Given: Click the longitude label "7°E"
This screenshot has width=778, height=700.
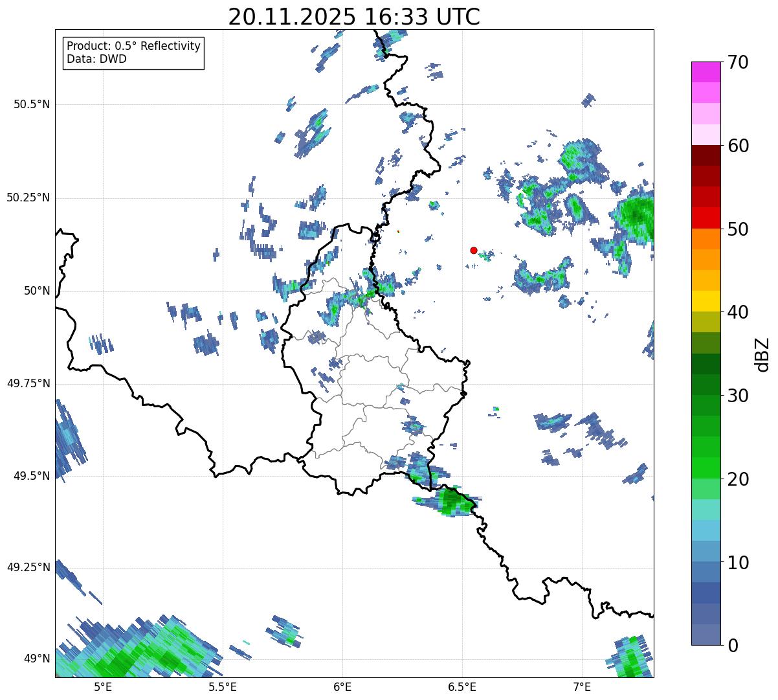Looking at the screenshot, I should (x=582, y=686).
